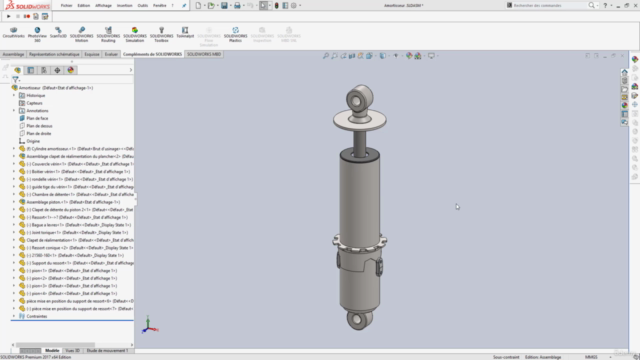The image size is (640, 360).
Task: Create a New document
Action: coord(198,5)
